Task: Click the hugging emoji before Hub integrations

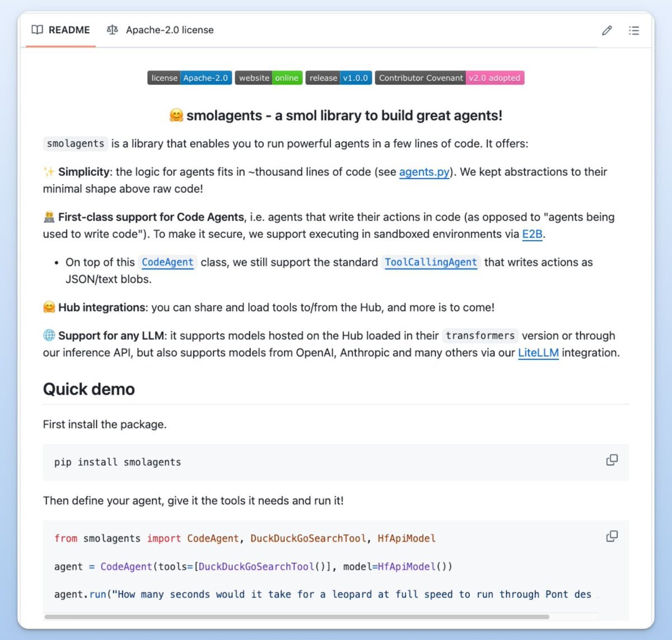Action: 49,307
